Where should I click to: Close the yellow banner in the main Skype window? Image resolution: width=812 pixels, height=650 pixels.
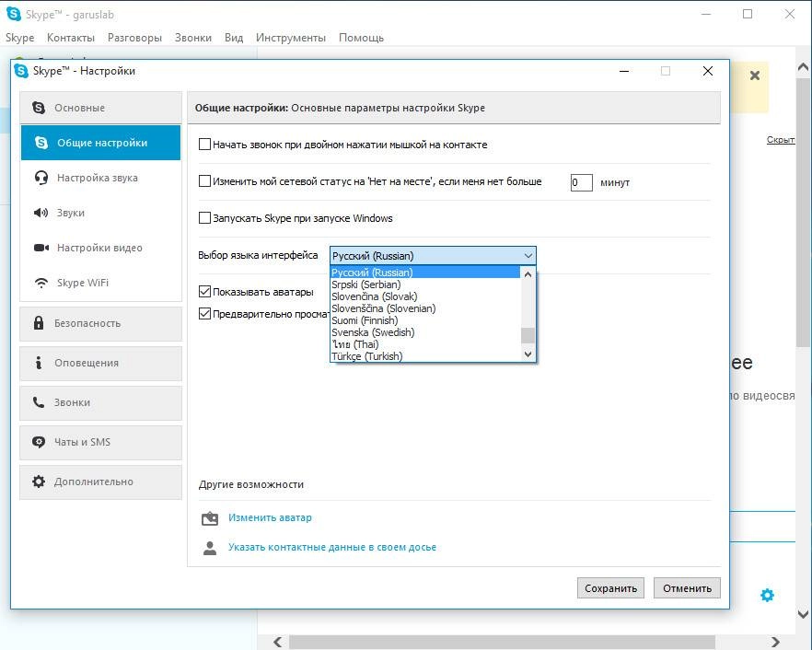[755, 75]
